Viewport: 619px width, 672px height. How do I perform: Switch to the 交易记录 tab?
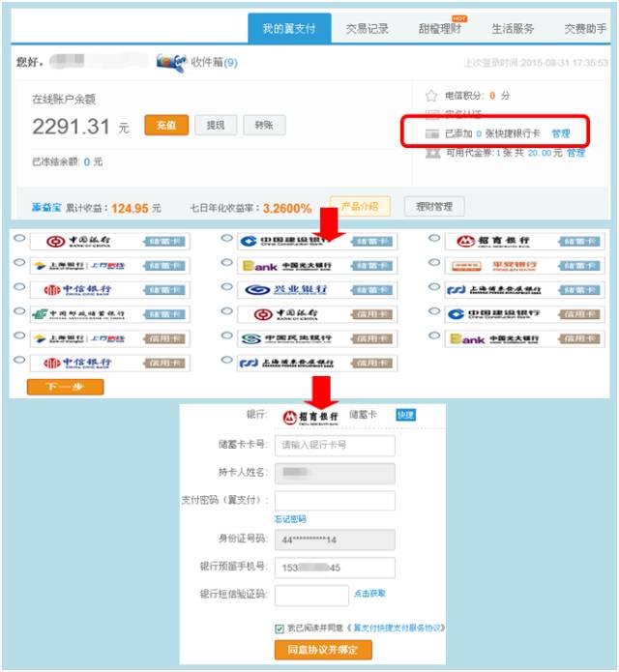pos(367,29)
